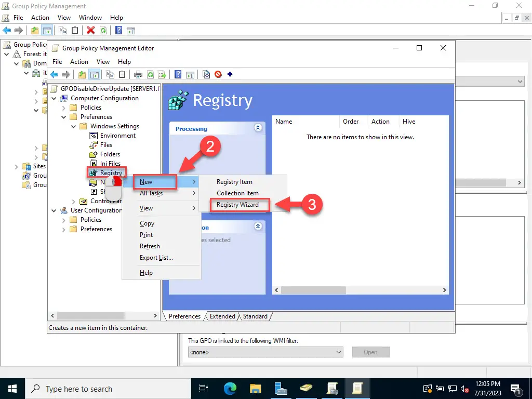Open Action menu in Group Policy Management Editor
Viewport: 532px width, 399px height.
click(79, 62)
